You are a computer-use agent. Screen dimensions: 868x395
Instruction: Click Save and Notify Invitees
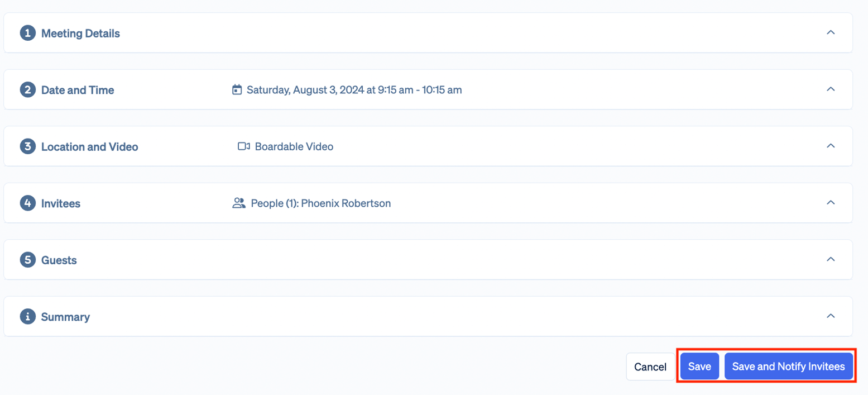789,366
